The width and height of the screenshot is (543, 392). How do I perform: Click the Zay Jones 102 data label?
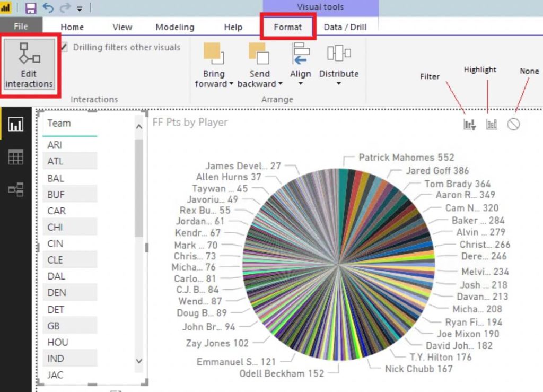pyautogui.click(x=217, y=343)
